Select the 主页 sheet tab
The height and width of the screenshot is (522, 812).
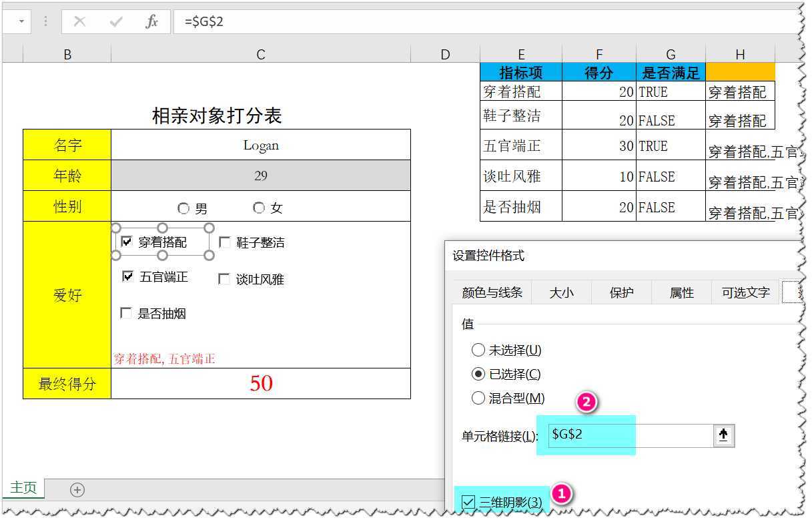pos(23,489)
